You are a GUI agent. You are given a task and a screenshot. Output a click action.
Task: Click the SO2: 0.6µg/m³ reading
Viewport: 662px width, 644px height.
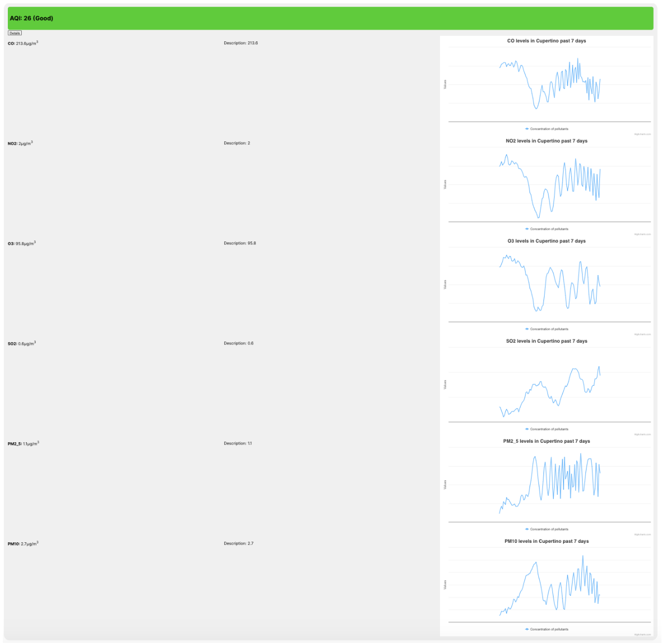point(22,343)
